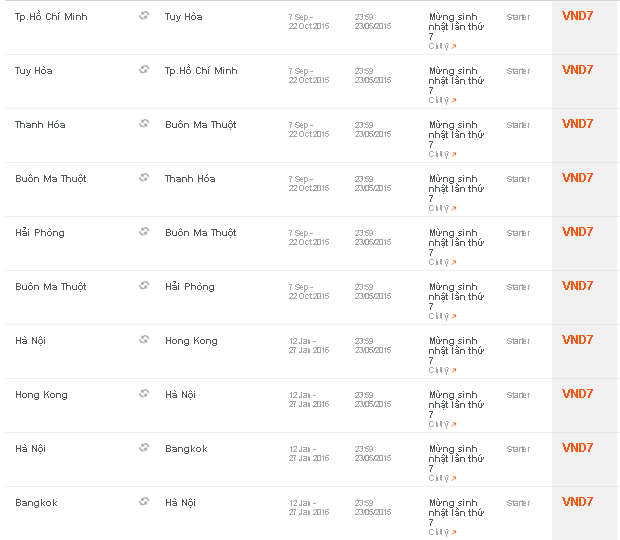The image size is (620, 540).
Task: Open 'Chú ý' note for Bangkok–Hà Nội fare
Action: 442,532
